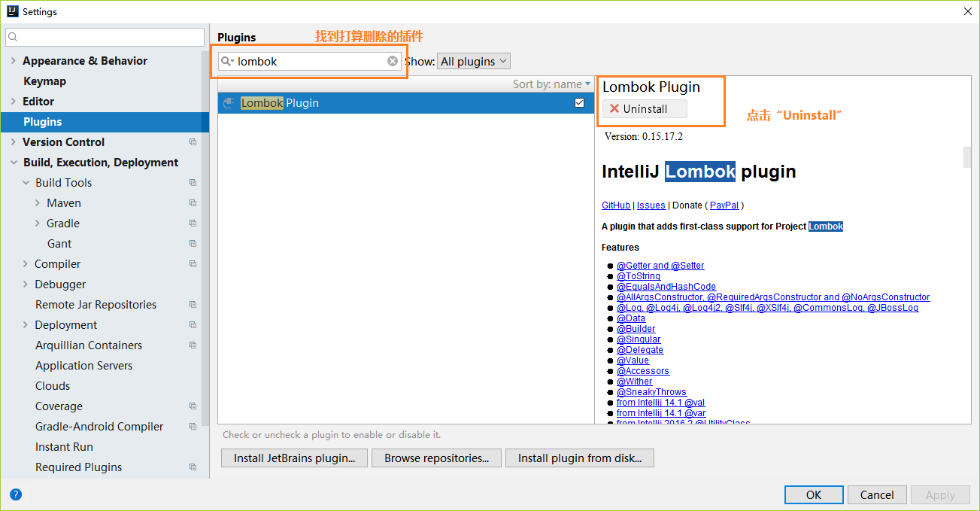This screenshot has width=980, height=511.
Task: Click the IntelliJ icon in the title bar
Action: (x=12, y=11)
